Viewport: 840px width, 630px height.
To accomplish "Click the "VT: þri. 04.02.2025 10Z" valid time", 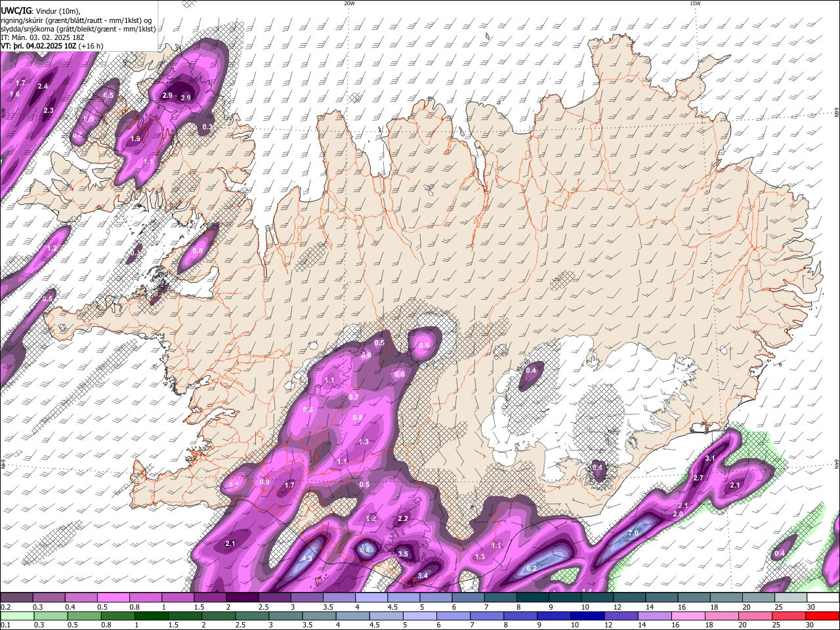I will (39, 46).
